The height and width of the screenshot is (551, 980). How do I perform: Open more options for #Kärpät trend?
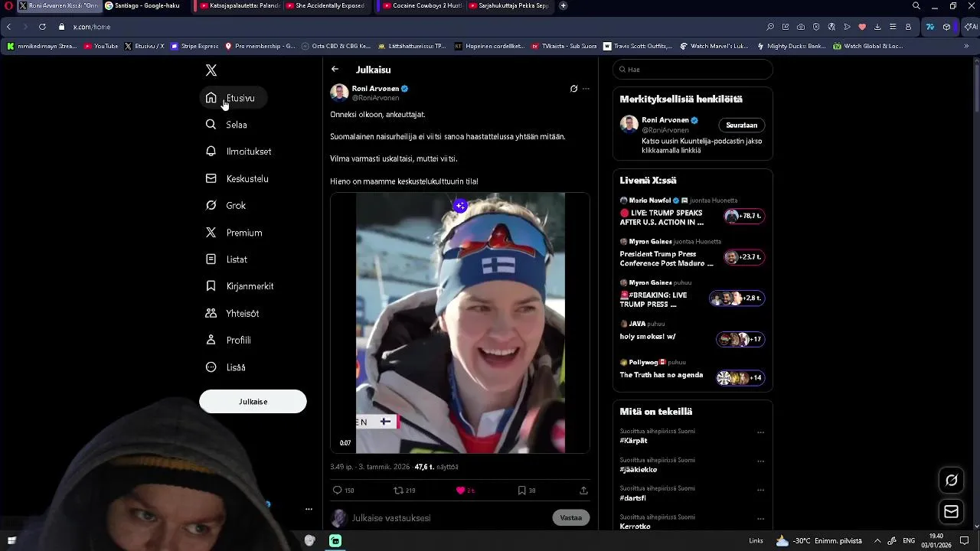760,432
